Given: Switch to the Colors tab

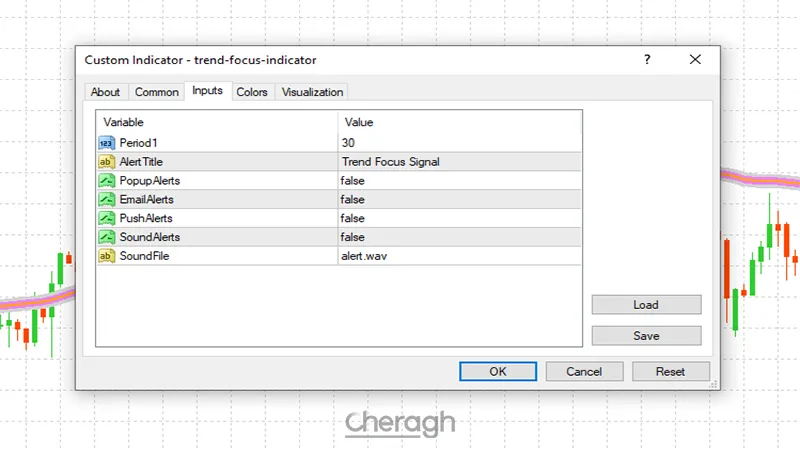Looking at the screenshot, I should [x=251, y=92].
